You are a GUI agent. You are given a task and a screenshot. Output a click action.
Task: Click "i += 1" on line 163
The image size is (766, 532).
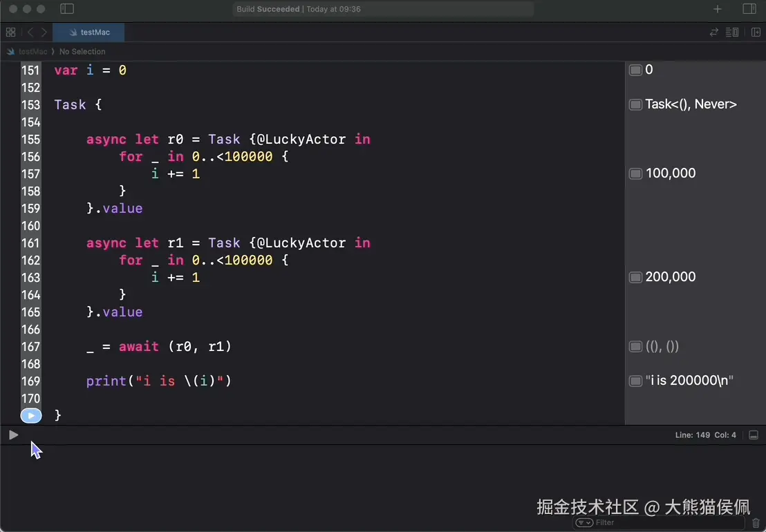(176, 278)
